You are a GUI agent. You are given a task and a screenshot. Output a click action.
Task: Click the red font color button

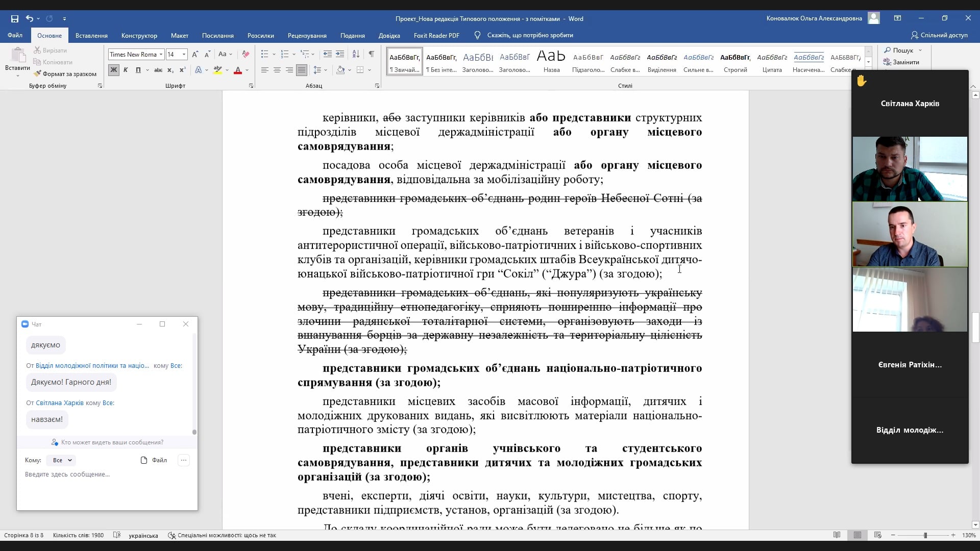(237, 70)
